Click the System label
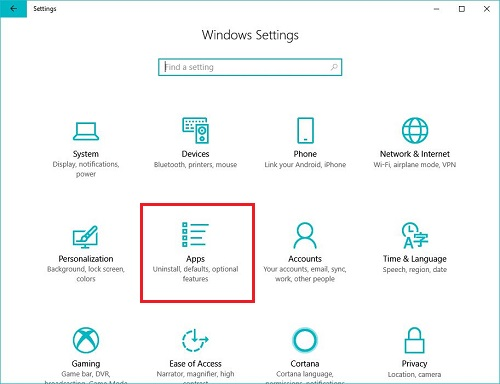The width and height of the screenshot is (500, 384). pyautogui.click(x=86, y=154)
